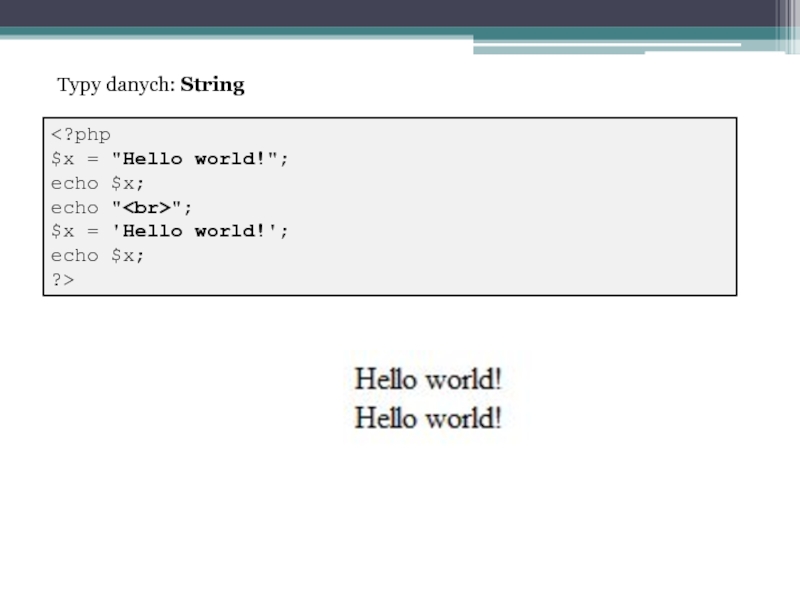This screenshot has width=800, height=600.
Task: Click the code line $x = "Hello world!";
Action: (169, 159)
